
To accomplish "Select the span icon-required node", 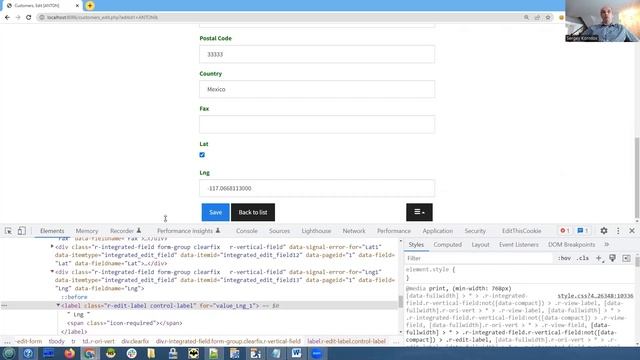I will pyautogui.click(x=125, y=323).
